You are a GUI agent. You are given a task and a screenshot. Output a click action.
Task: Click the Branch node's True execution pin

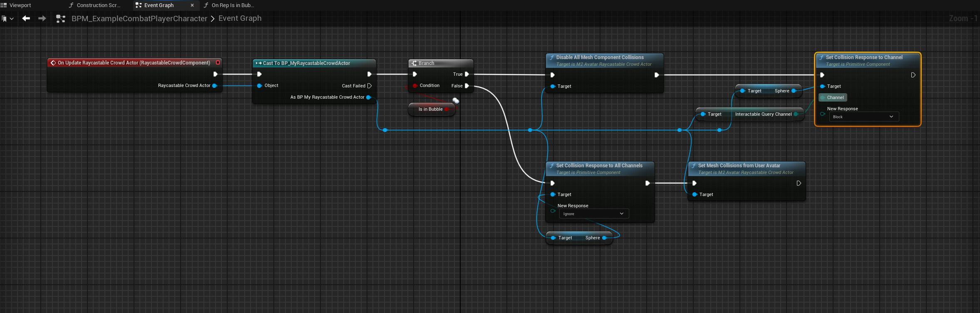(x=467, y=74)
